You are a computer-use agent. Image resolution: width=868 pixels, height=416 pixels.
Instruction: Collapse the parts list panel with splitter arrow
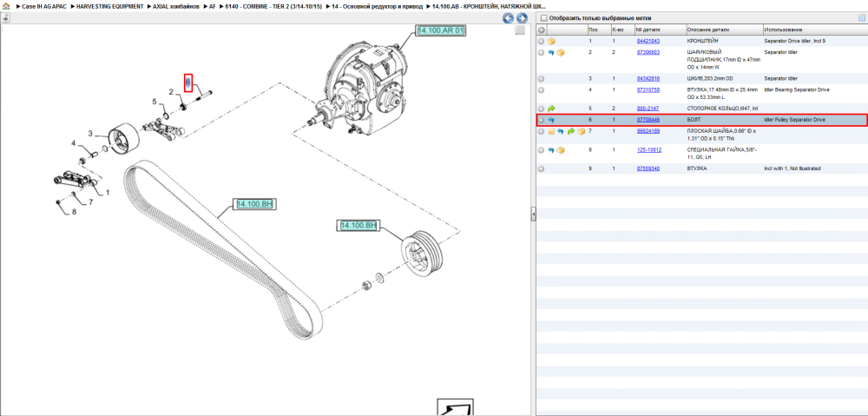point(533,214)
